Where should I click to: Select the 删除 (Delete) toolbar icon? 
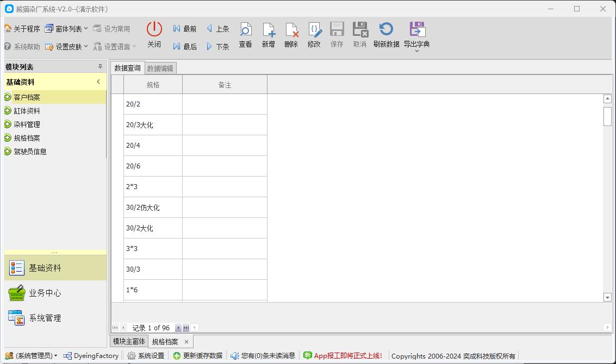tap(291, 34)
